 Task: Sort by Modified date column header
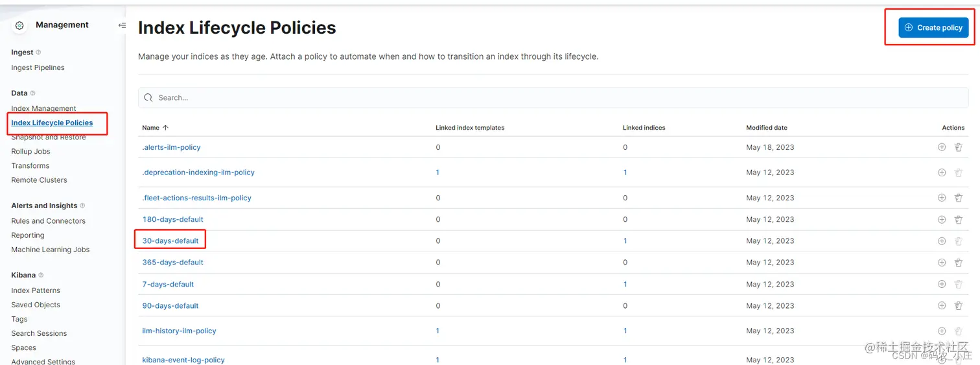pyautogui.click(x=766, y=128)
